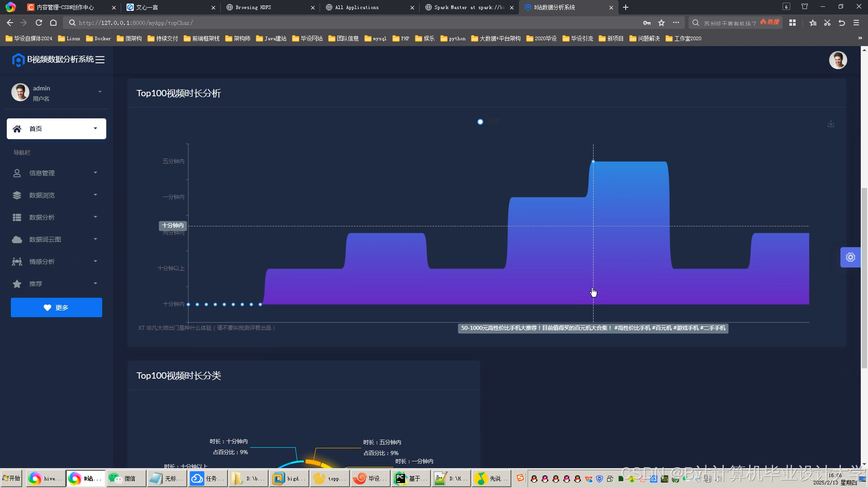Open 毕设网站 bookmark folder
The image size is (868, 488).
pos(307,38)
